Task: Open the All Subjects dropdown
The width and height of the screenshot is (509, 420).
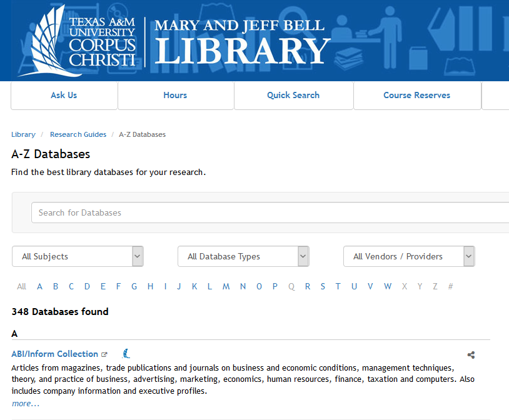Action: click(x=77, y=256)
